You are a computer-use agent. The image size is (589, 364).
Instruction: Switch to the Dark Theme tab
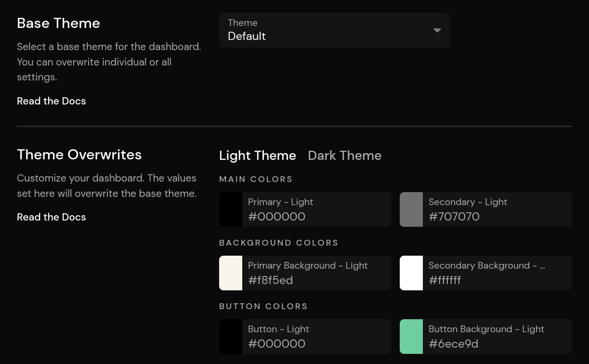tap(344, 156)
